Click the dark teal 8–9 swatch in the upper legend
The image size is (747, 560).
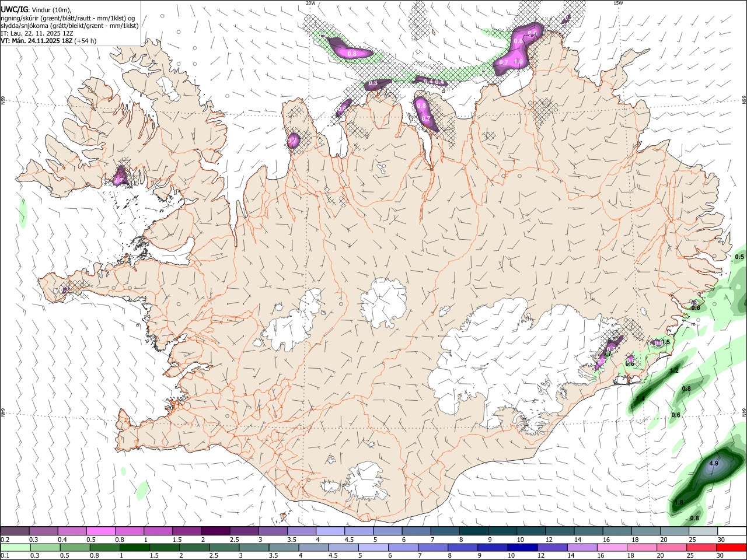pos(474,531)
